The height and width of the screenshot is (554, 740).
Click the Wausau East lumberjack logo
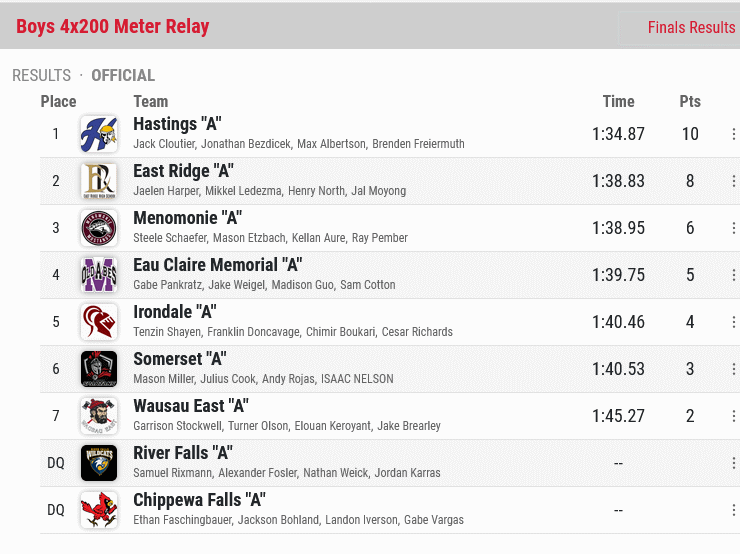pos(99,416)
